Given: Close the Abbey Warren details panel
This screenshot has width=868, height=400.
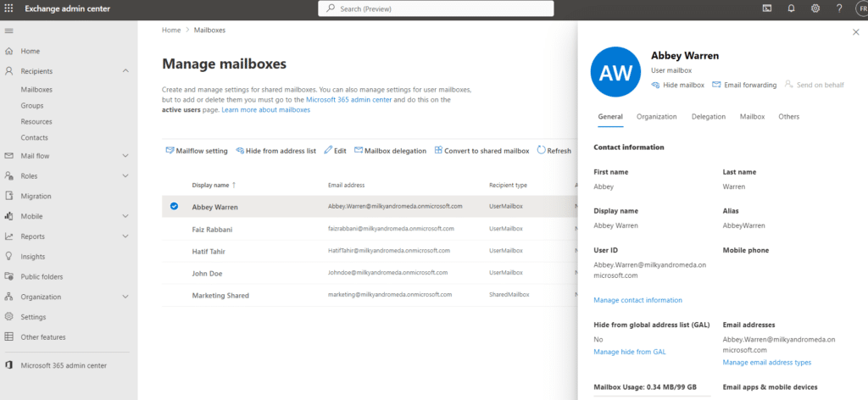Looking at the screenshot, I should (856, 33).
